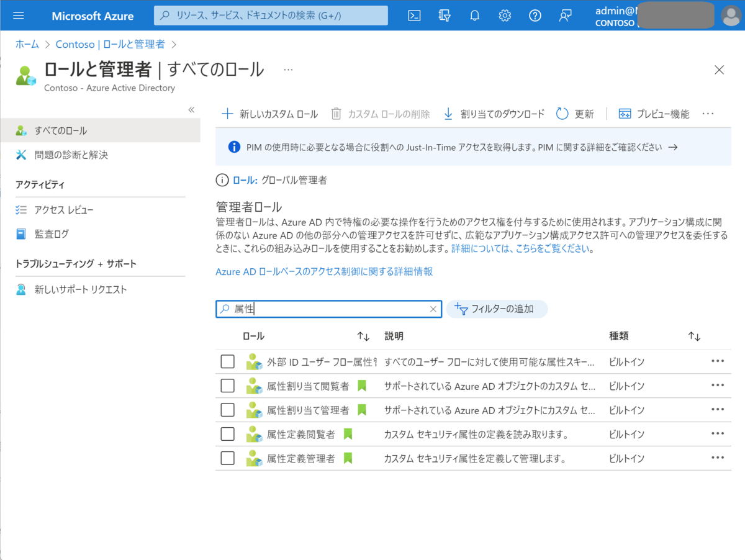Go to Contoso | ロールと管理者 breadcrumb
745x560 pixels.
click(x=111, y=44)
